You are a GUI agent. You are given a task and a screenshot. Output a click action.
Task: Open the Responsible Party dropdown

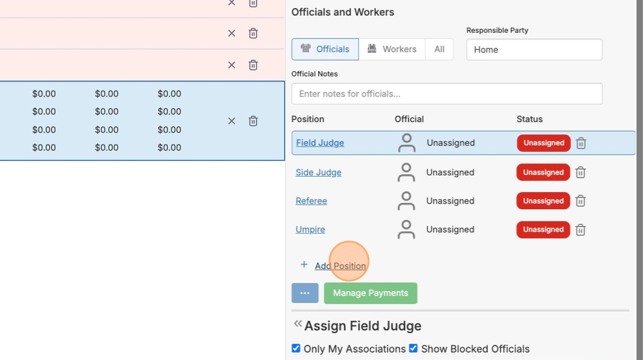pyautogui.click(x=534, y=49)
